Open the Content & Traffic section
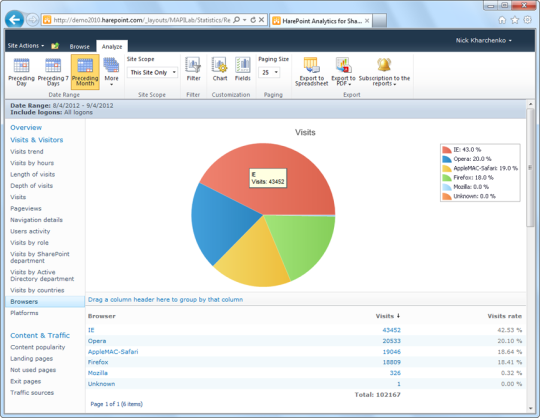540x418 pixels. point(40,335)
